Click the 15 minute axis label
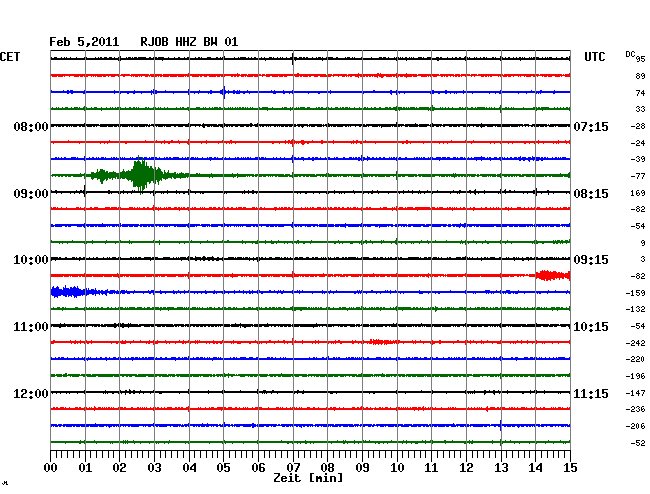The image size is (650, 494). [x=570, y=467]
